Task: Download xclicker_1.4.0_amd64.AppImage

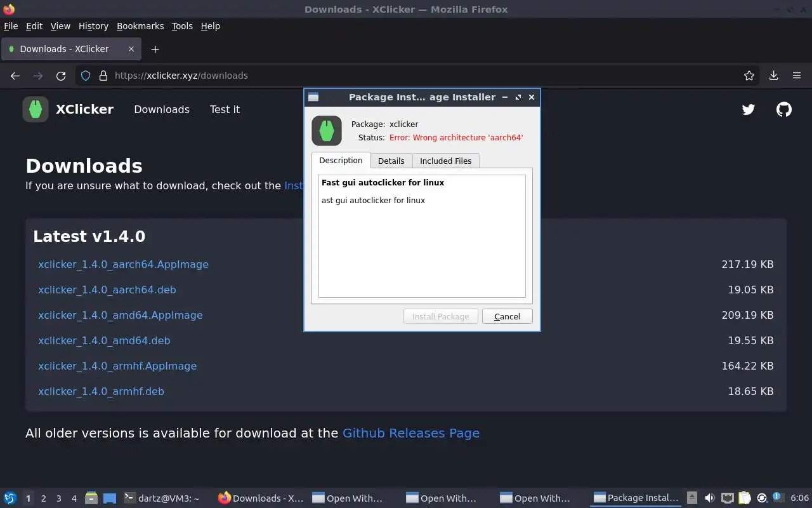Action: pyautogui.click(x=121, y=315)
